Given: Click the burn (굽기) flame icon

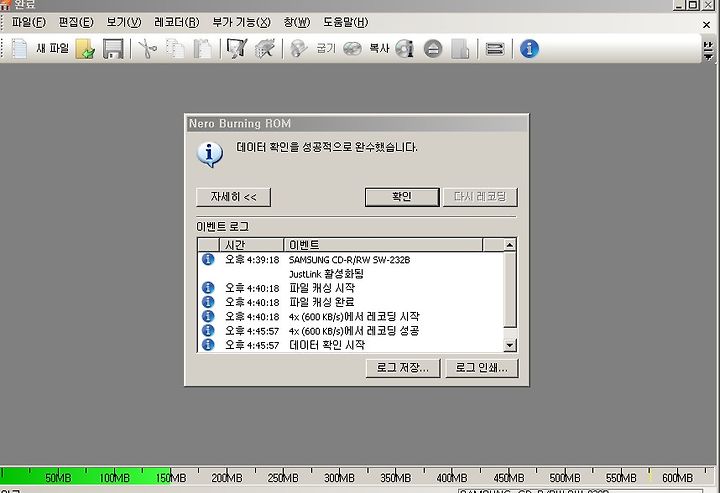Looking at the screenshot, I should [298, 49].
